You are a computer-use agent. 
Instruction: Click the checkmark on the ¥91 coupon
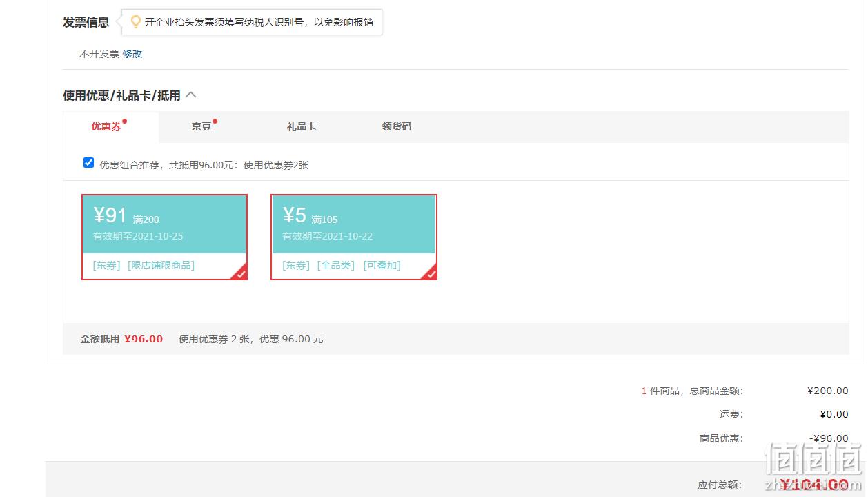tap(239, 273)
